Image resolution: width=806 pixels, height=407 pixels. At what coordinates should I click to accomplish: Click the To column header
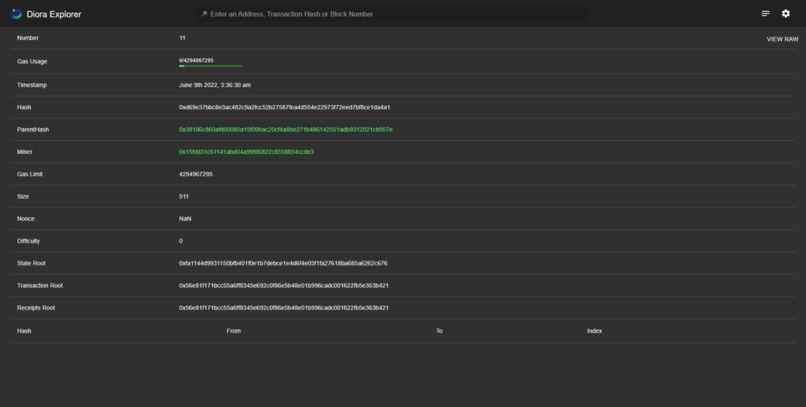click(439, 330)
